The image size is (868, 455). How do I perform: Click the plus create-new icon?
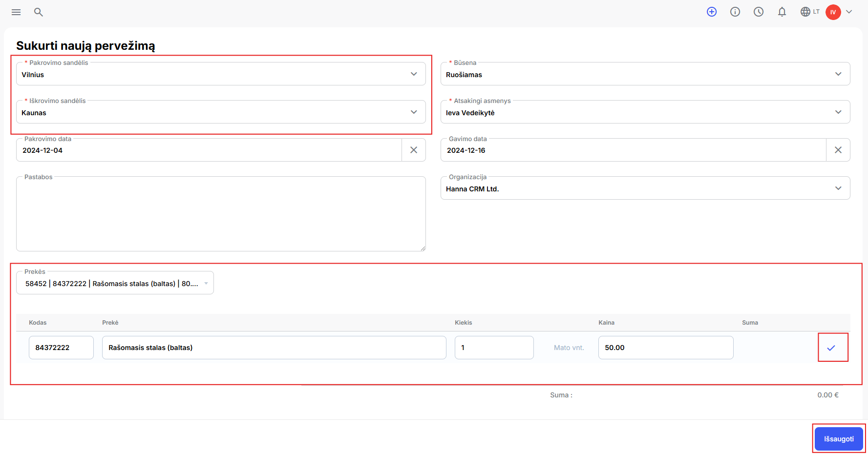pyautogui.click(x=712, y=12)
